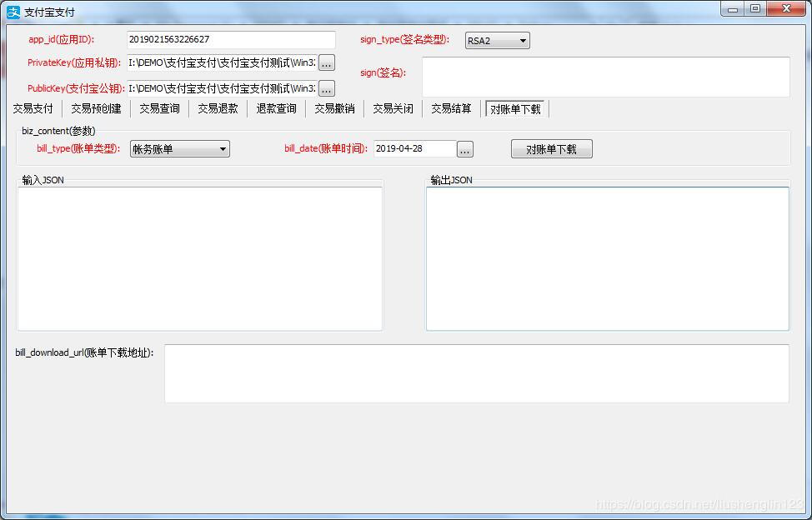Click the bill_date field 2019-04-28

[415, 148]
